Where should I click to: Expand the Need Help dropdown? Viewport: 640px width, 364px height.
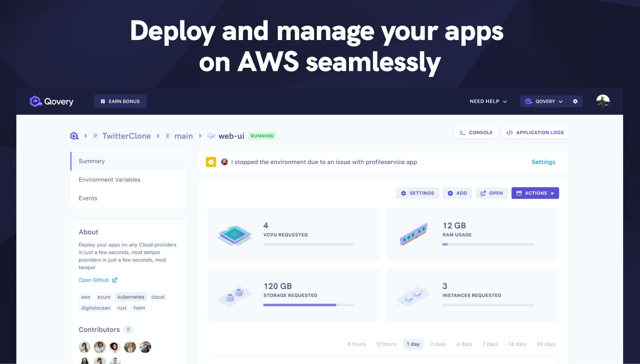pyautogui.click(x=488, y=101)
